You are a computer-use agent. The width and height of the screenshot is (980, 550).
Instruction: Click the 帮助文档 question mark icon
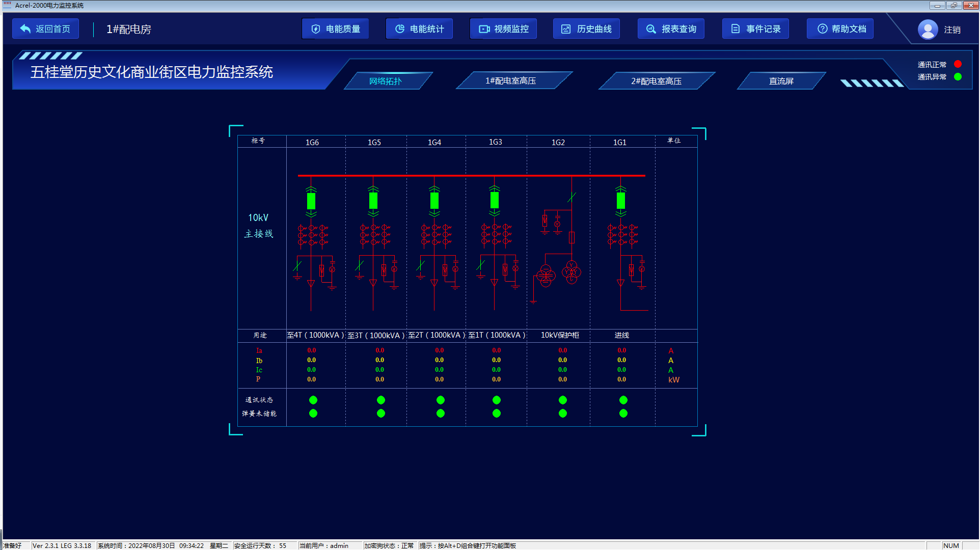point(822,29)
